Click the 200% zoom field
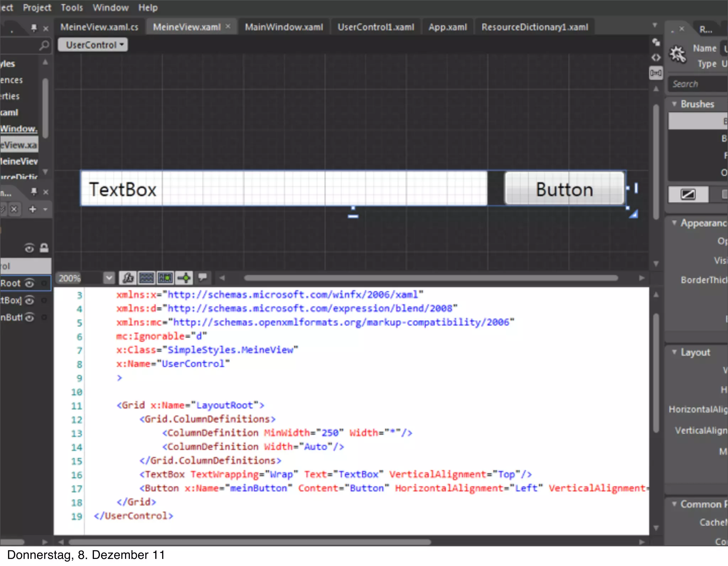Viewport: 728px width, 566px height. (x=79, y=278)
